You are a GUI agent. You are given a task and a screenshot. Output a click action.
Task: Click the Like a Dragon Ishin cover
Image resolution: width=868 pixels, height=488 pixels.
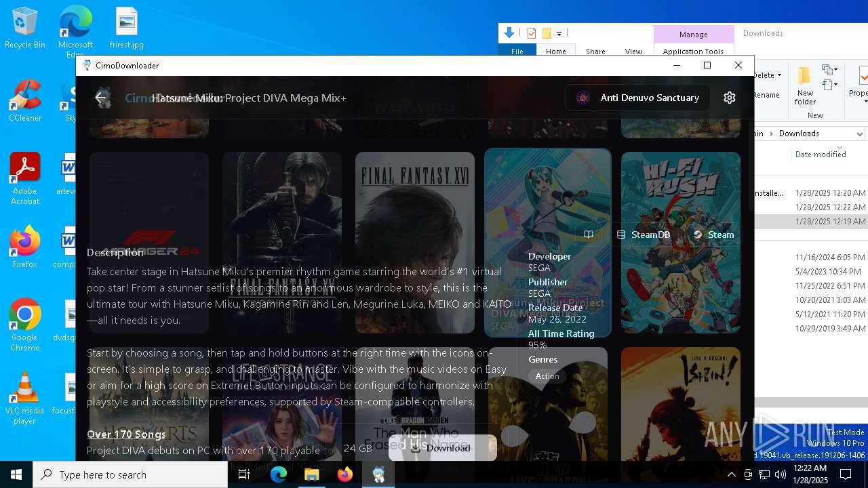tap(681, 405)
